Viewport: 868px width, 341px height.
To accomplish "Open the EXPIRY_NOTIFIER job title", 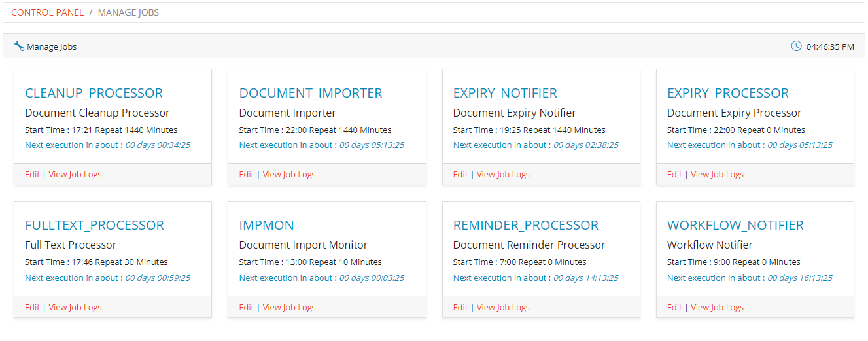I will coord(505,93).
